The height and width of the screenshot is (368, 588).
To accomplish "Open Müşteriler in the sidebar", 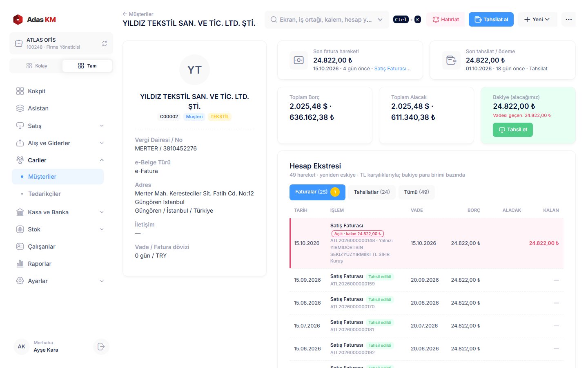I will point(58,177).
